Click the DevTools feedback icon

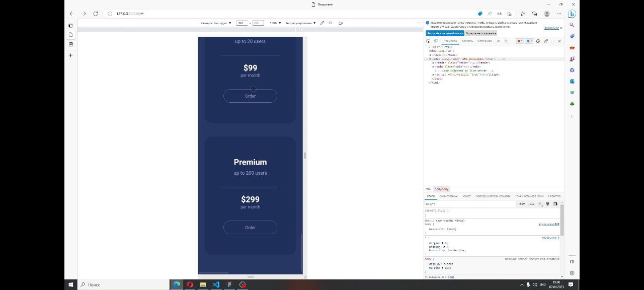click(545, 41)
